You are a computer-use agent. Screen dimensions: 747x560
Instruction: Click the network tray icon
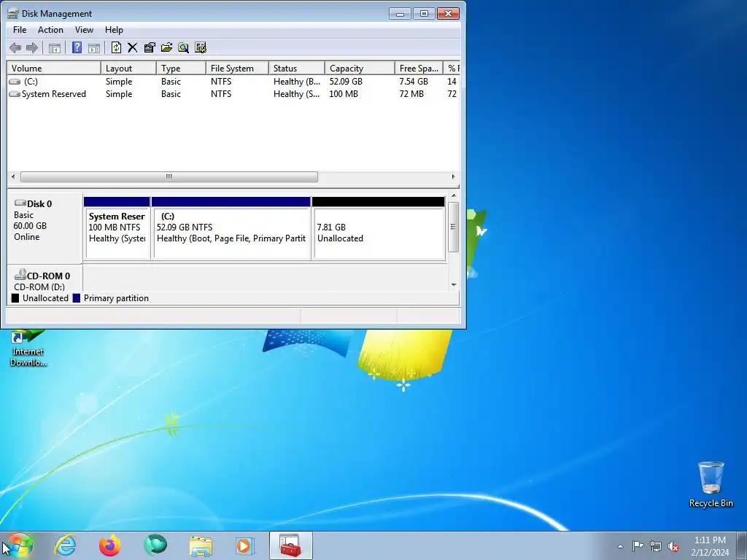coord(656,546)
